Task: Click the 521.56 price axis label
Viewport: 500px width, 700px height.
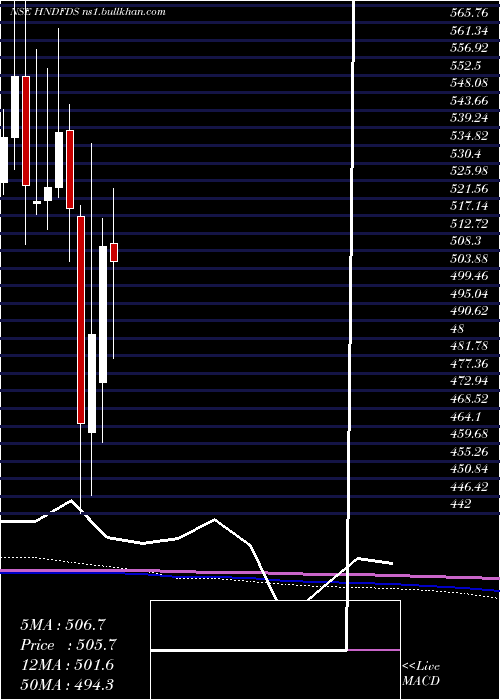Action: pos(469,188)
